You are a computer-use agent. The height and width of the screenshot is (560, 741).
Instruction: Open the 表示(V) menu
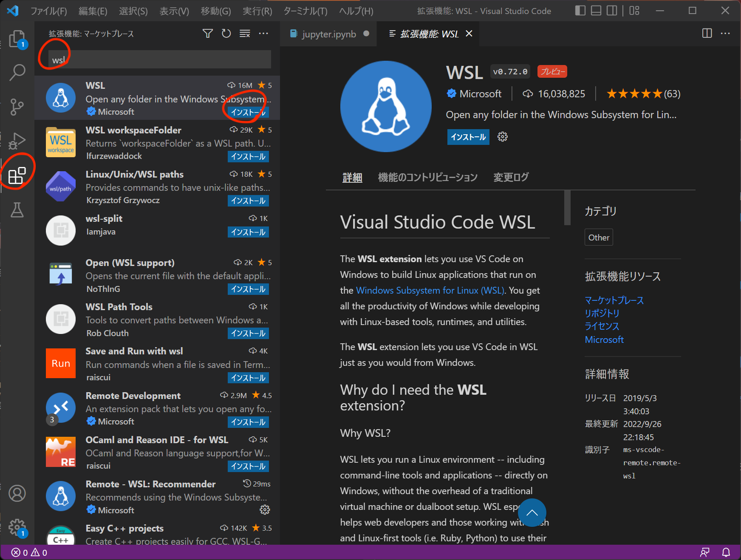[174, 11]
